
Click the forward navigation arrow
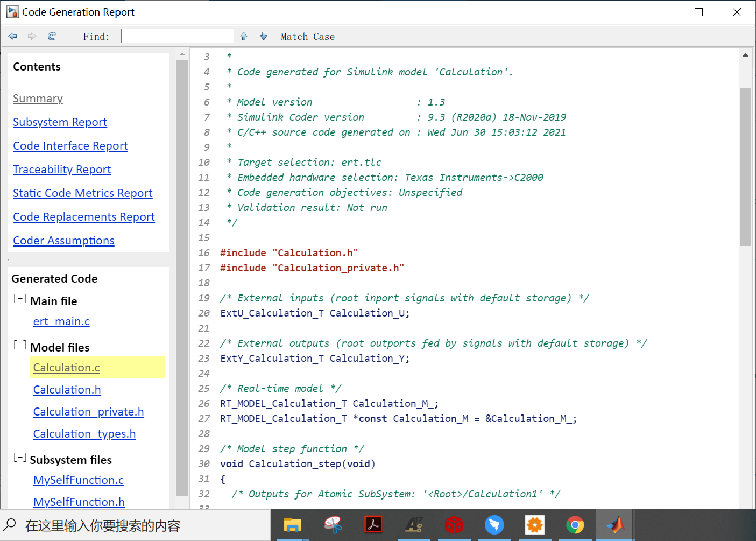coord(32,36)
